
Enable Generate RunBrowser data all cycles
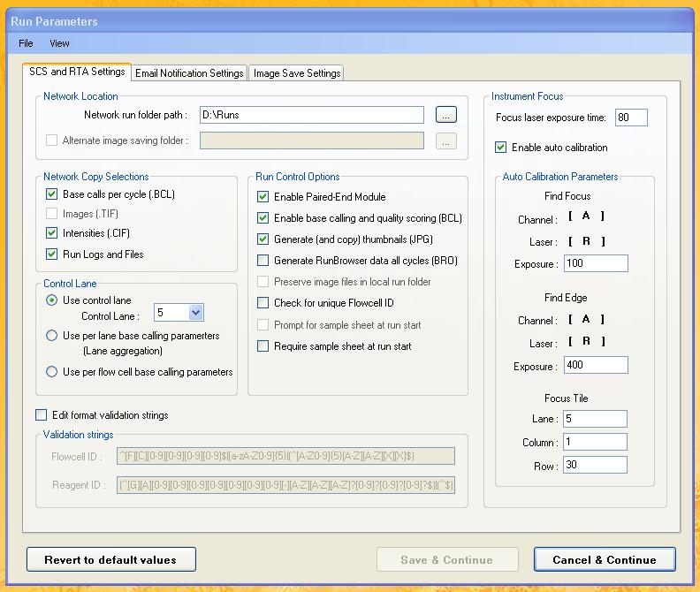coord(263,261)
